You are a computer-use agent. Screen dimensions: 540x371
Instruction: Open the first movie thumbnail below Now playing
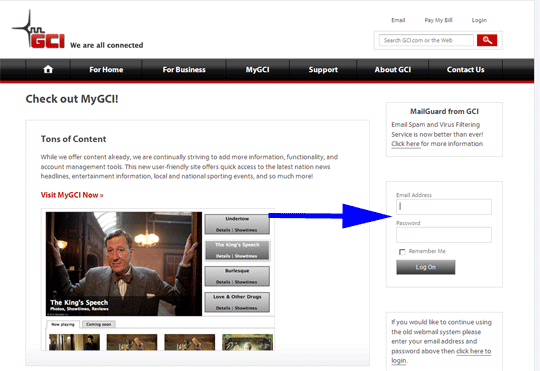(x=74, y=342)
